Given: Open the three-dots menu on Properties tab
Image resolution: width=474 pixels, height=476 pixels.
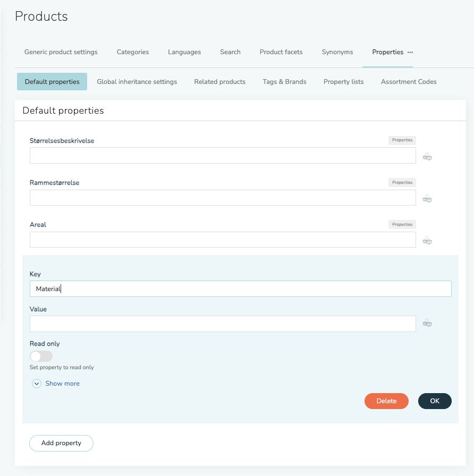Looking at the screenshot, I should coord(410,52).
